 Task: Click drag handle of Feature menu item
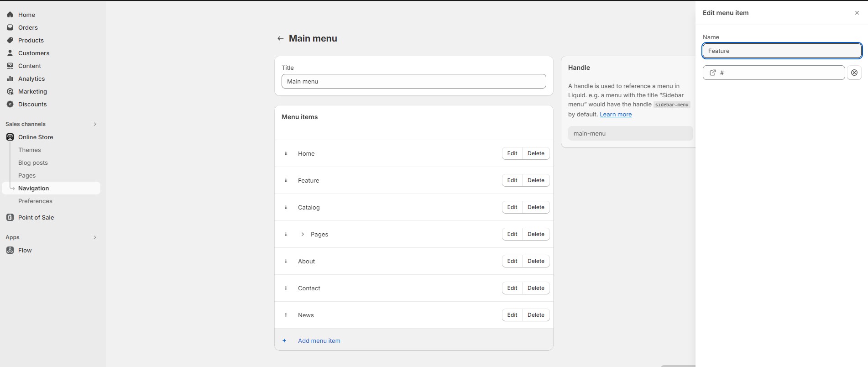click(286, 180)
